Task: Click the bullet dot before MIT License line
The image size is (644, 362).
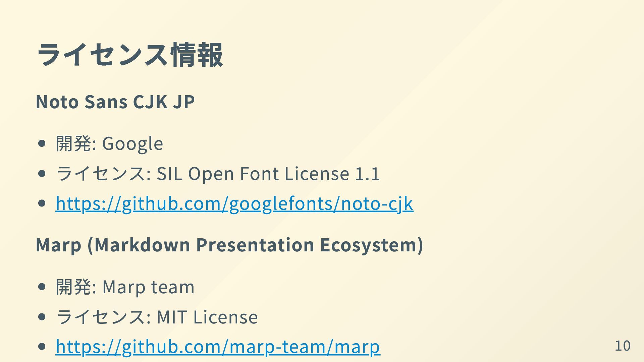Action: pos(42,317)
